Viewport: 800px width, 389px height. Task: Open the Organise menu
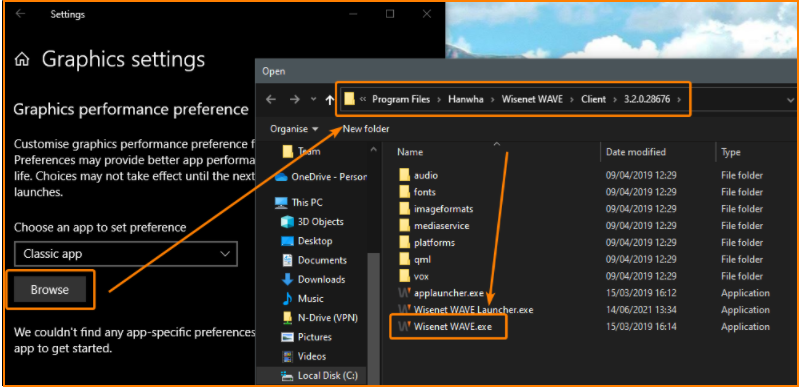coord(294,129)
